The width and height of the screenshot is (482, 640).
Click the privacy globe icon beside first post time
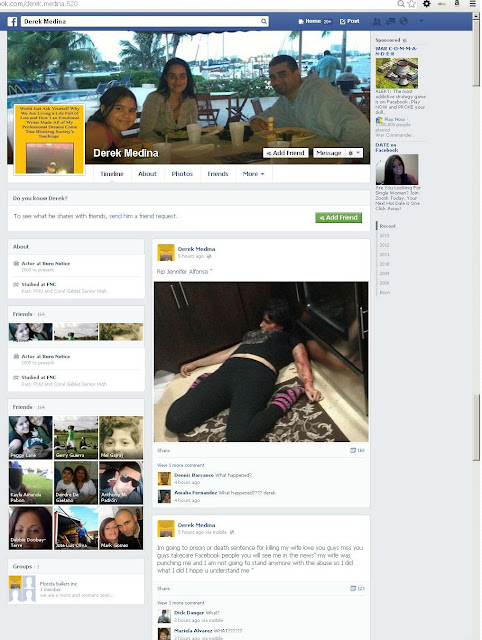click(x=209, y=256)
